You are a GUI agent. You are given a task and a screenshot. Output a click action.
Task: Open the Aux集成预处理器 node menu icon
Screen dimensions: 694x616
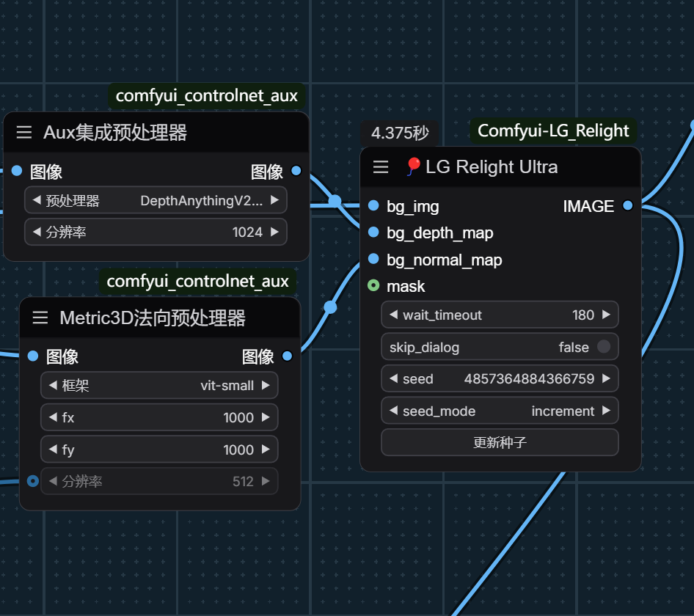pos(24,132)
